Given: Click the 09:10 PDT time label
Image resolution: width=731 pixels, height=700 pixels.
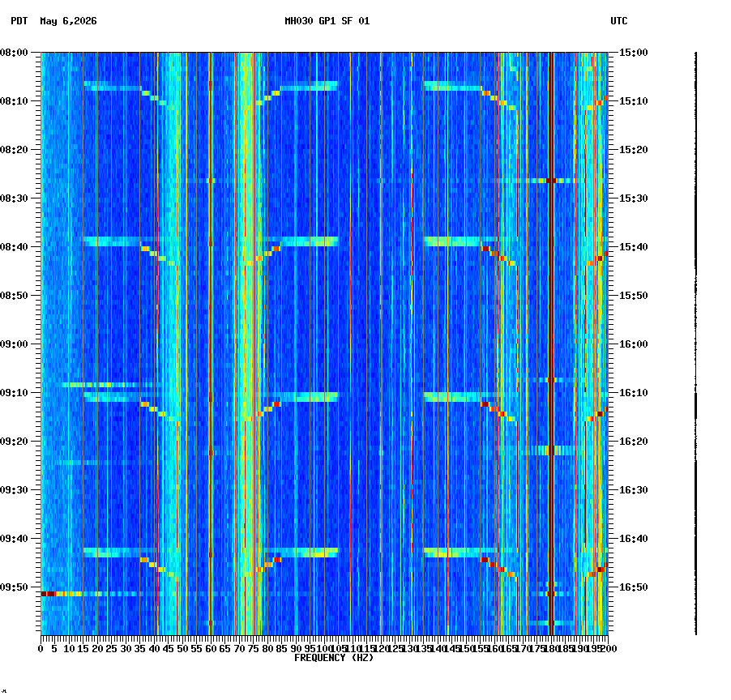Looking at the screenshot, I should pos(14,393).
